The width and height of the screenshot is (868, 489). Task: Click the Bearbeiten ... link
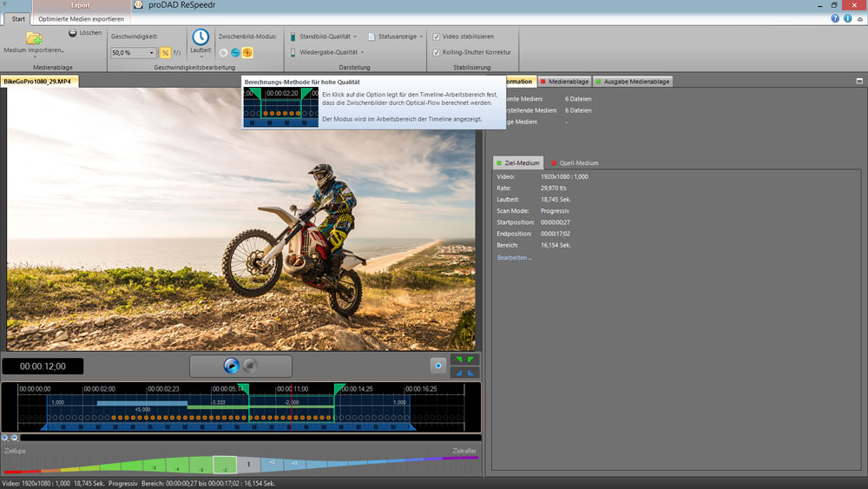(x=514, y=258)
